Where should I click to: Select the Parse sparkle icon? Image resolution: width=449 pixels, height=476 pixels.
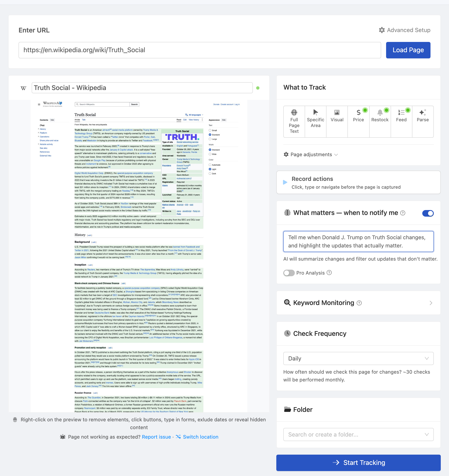click(423, 112)
